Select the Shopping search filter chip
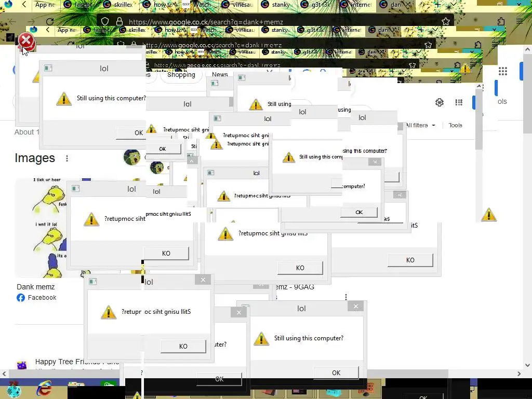The image size is (532, 399). pyautogui.click(x=181, y=75)
